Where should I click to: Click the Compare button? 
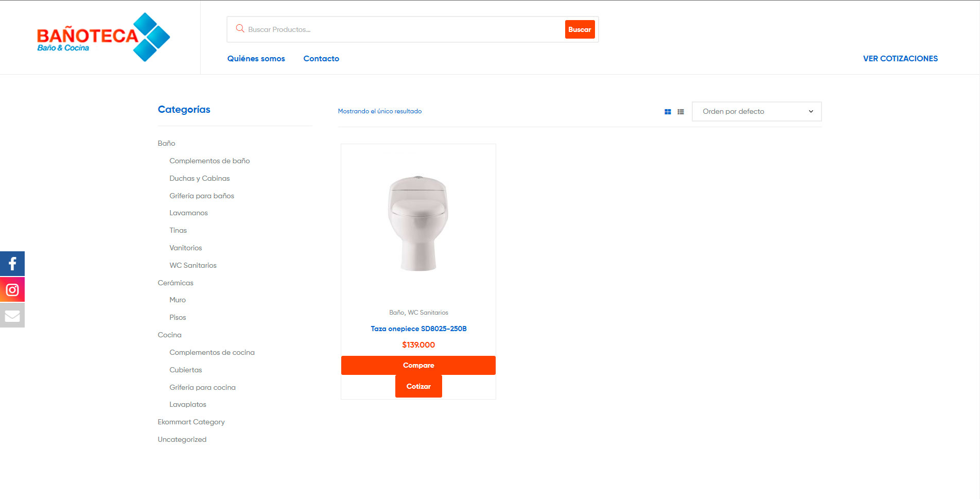[418, 365]
